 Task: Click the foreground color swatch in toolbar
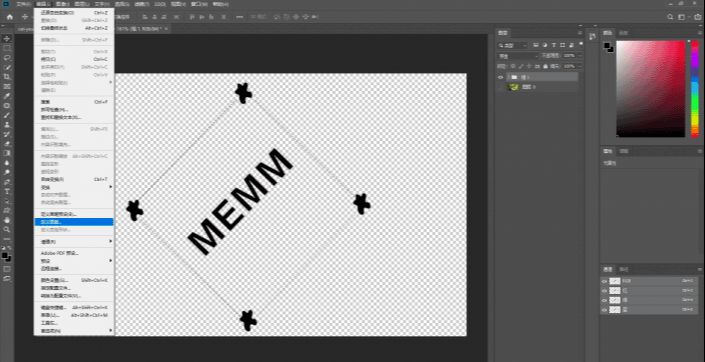point(5,255)
